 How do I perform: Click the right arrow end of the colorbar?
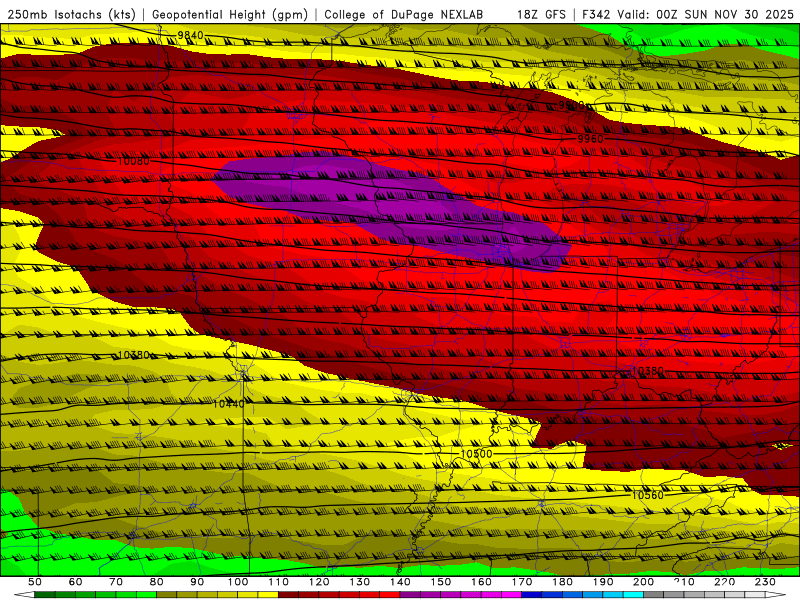[x=776, y=595]
